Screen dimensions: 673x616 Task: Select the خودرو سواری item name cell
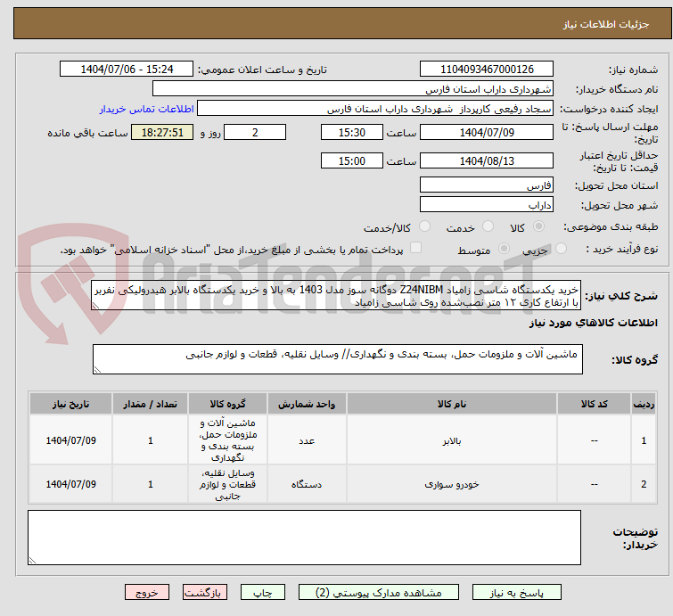coord(452,484)
